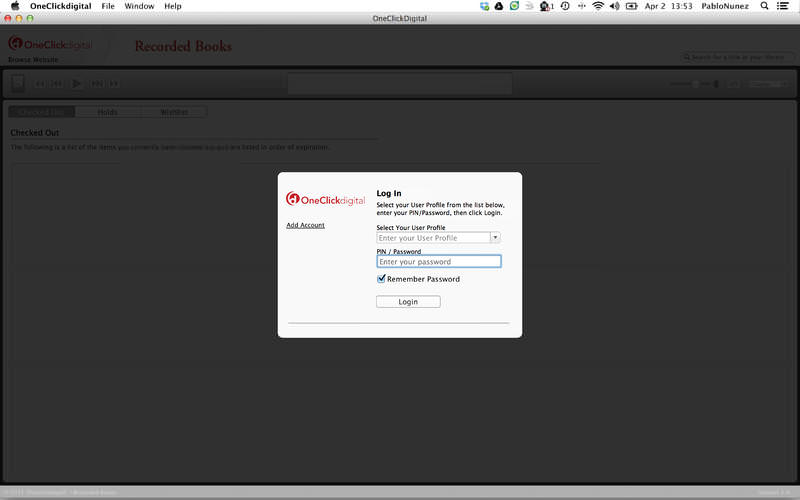This screenshot has width=800, height=500.
Task: Open the Help menu
Action: (x=172, y=6)
